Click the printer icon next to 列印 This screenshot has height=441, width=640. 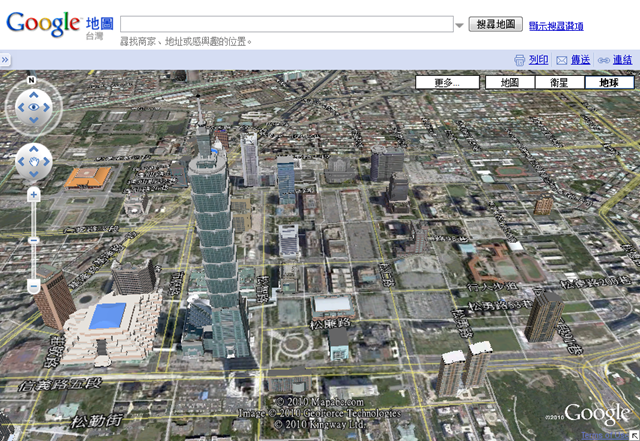(520, 60)
